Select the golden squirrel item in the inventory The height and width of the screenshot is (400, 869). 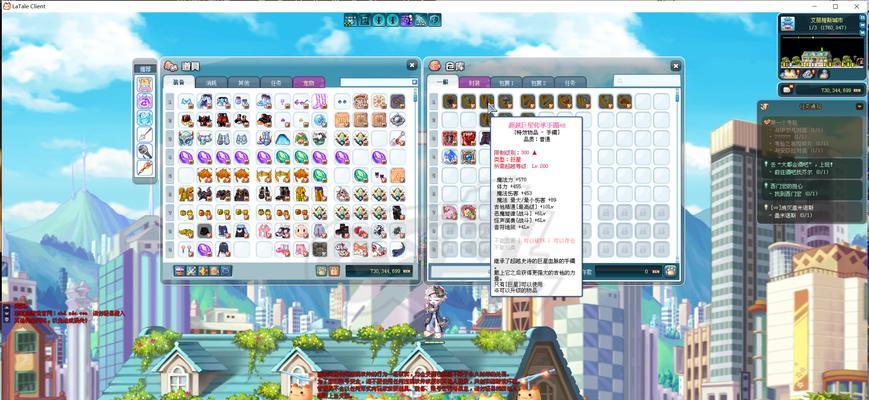186,194
